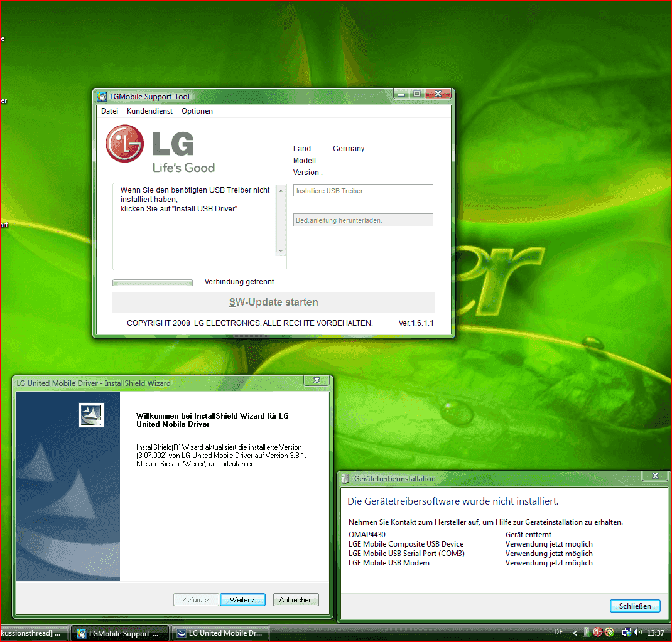Screen dimensions: 672x642
Task: Click the Modell label
Action: (x=306, y=161)
